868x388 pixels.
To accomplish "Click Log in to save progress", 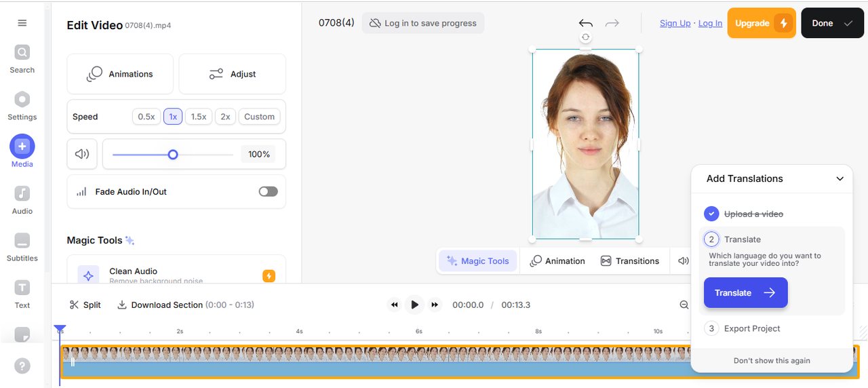I will pos(423,23).
